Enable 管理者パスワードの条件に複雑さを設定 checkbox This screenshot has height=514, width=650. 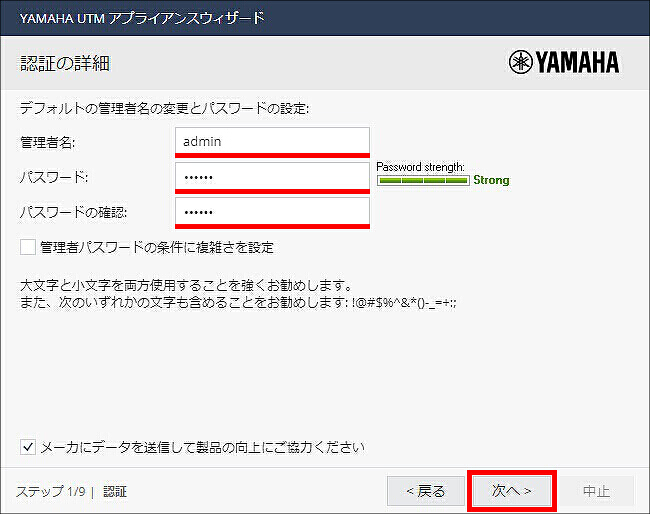28,247
